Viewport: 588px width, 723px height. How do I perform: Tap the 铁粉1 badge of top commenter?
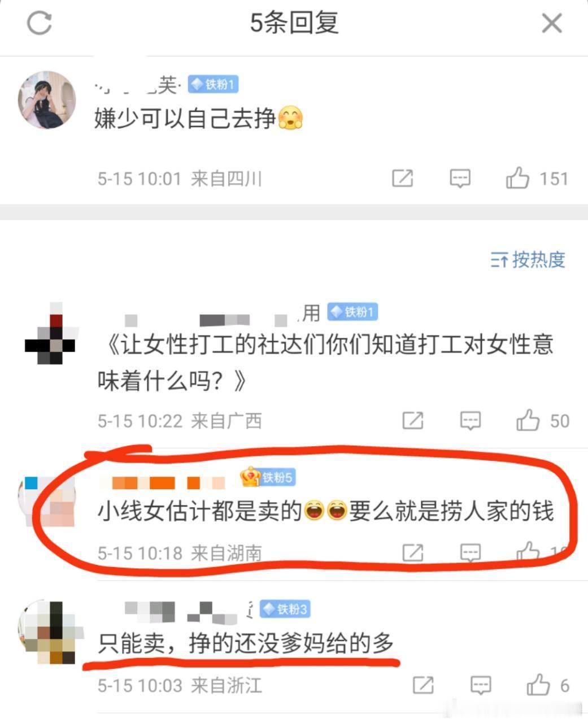tap(213, 85)
